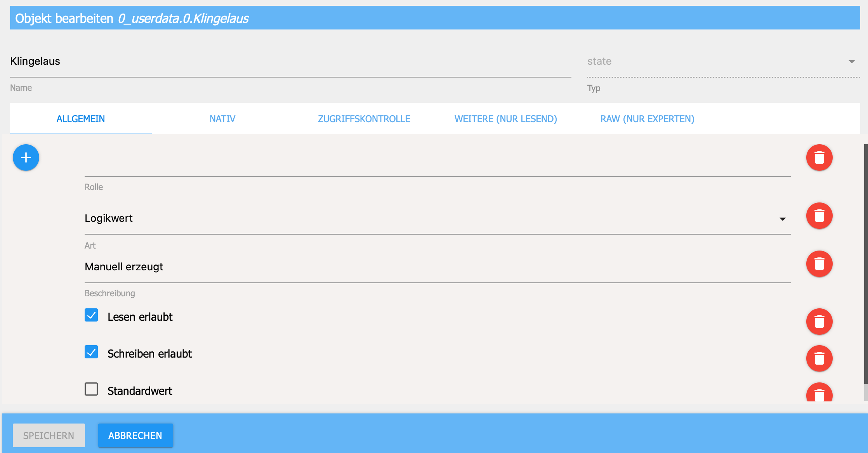Open RAW (NUR EXPERTEN) tab
The image size is (868, 453).
click(647, 119)
